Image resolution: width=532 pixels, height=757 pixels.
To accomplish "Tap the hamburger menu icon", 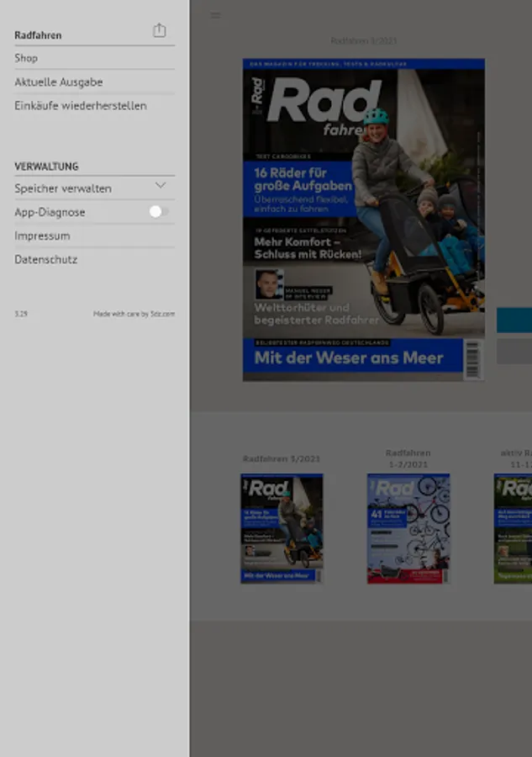I will coord(216,15).
